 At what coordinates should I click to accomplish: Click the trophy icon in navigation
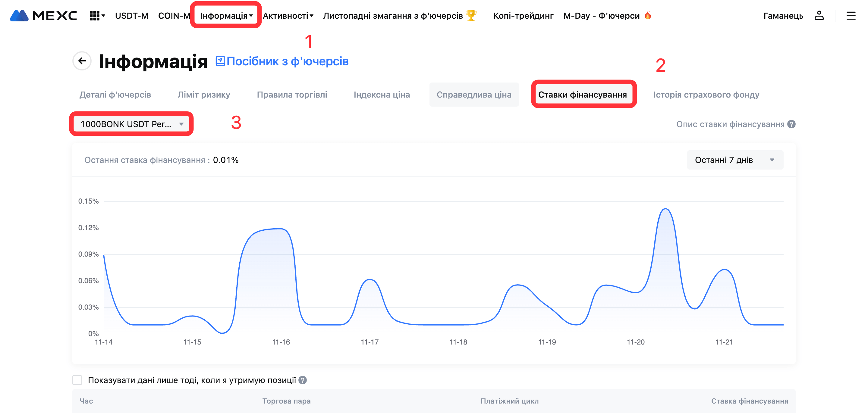(x=471, y=15)
